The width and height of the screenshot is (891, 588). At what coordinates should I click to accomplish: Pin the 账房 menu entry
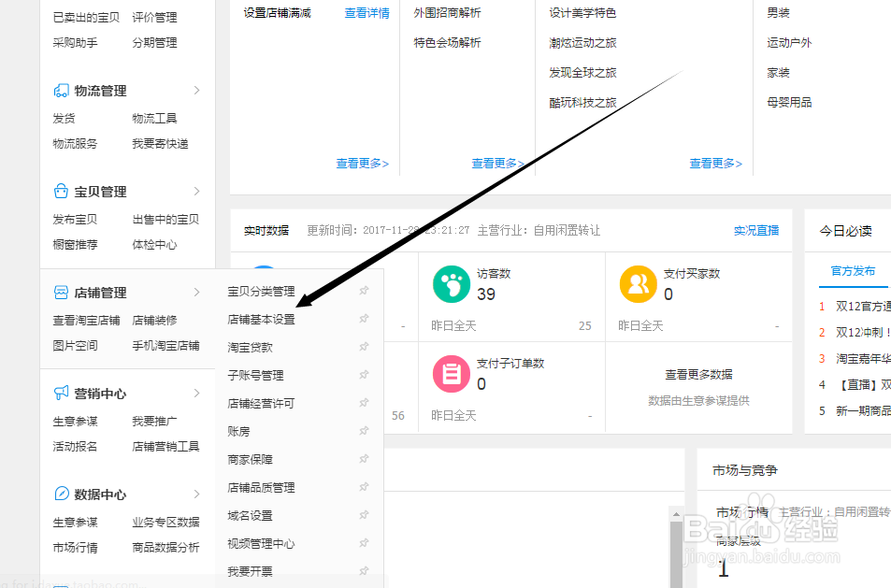[x=364, y=431]
